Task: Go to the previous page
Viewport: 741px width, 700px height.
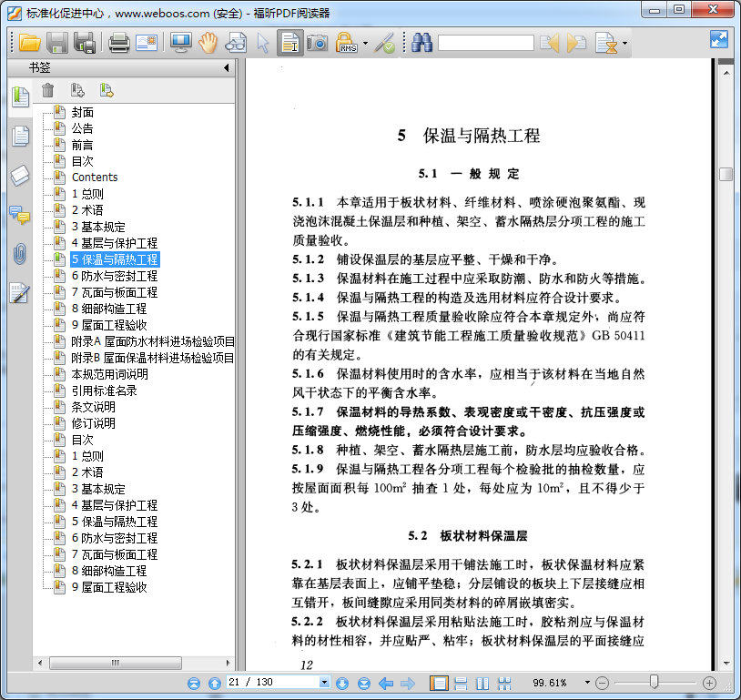Action: (215, 684)
